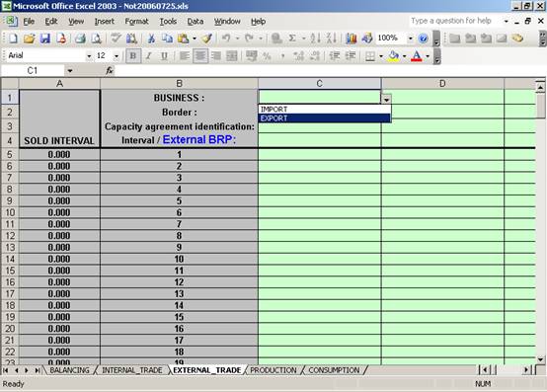Click Merge and Center
The image size is (547, 392).
(x=232, y=56)
